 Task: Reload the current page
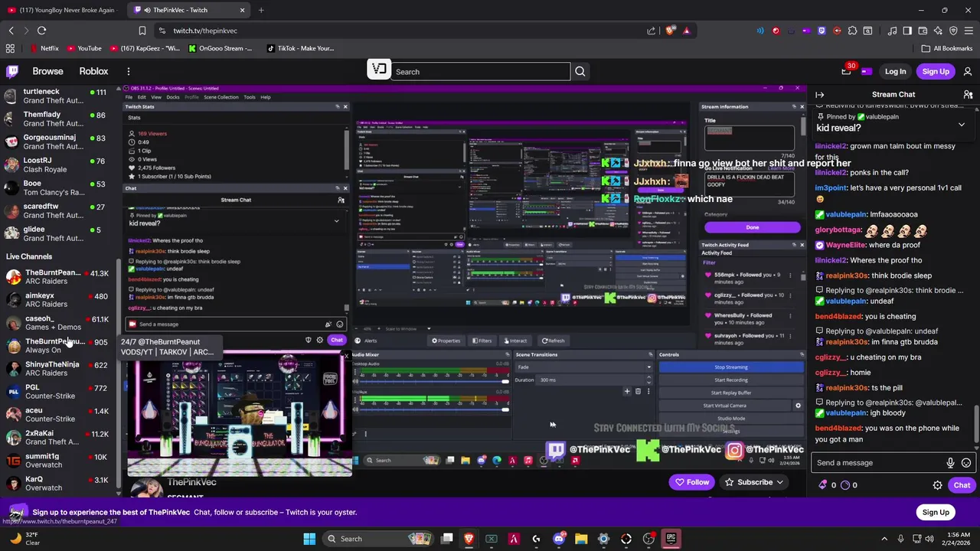41,31
